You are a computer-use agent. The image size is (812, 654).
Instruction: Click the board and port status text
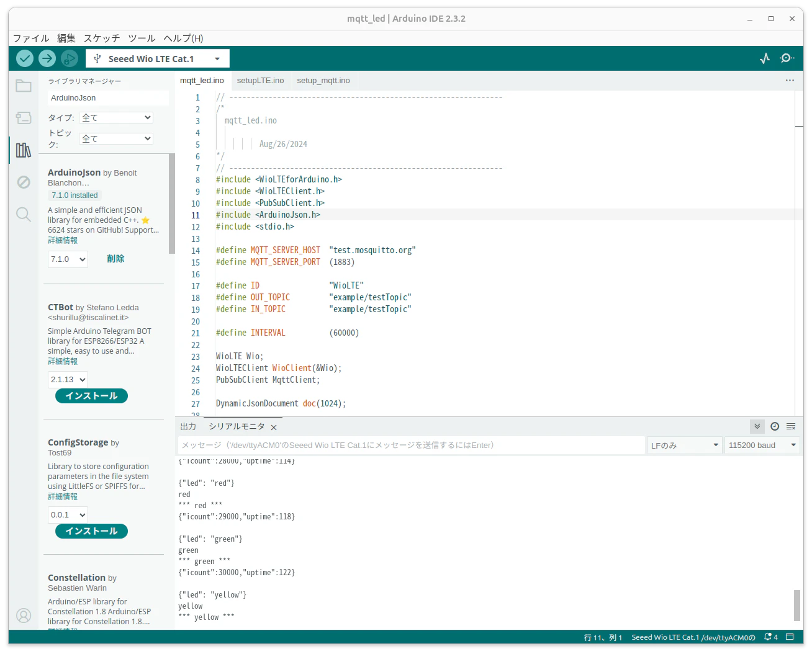[x=693, y=637]
